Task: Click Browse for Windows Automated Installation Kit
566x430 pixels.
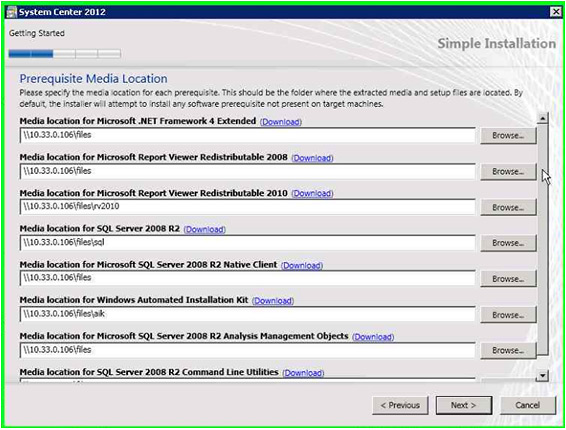Action: [x=508, y=315]
